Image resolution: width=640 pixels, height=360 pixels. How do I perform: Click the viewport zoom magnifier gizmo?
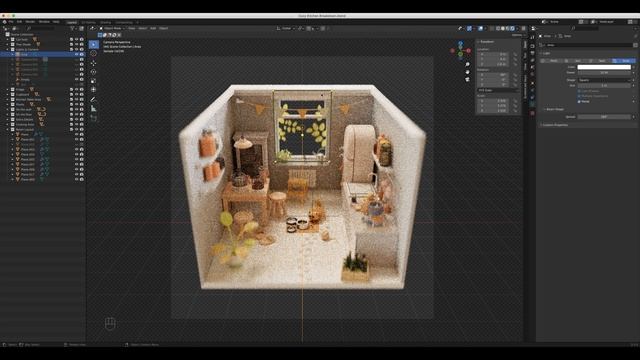[467, 64]
